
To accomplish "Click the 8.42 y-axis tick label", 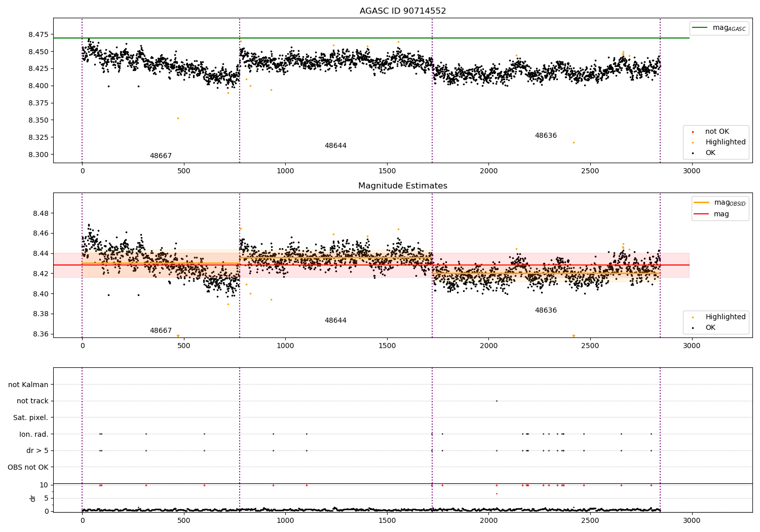I will point(41,274).
